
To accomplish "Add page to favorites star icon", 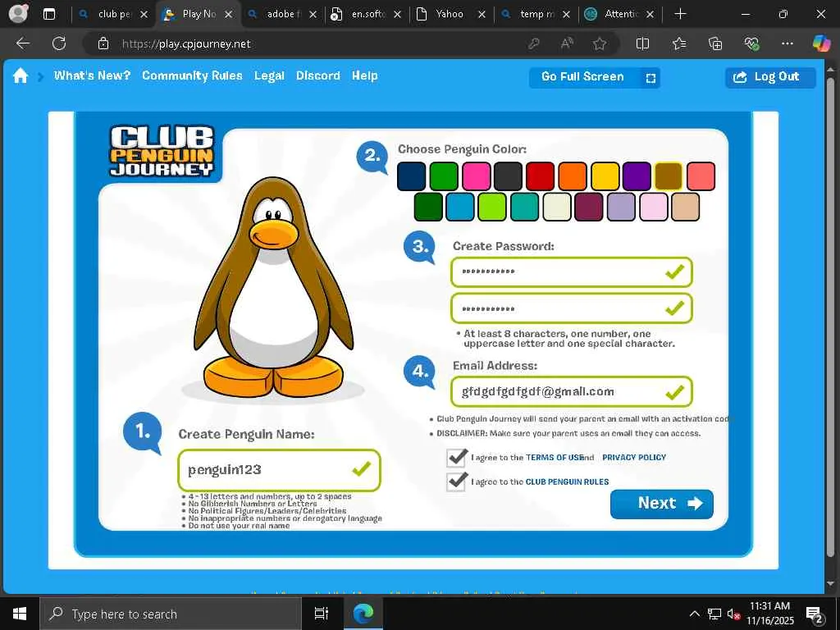I will tap(600, 43).
